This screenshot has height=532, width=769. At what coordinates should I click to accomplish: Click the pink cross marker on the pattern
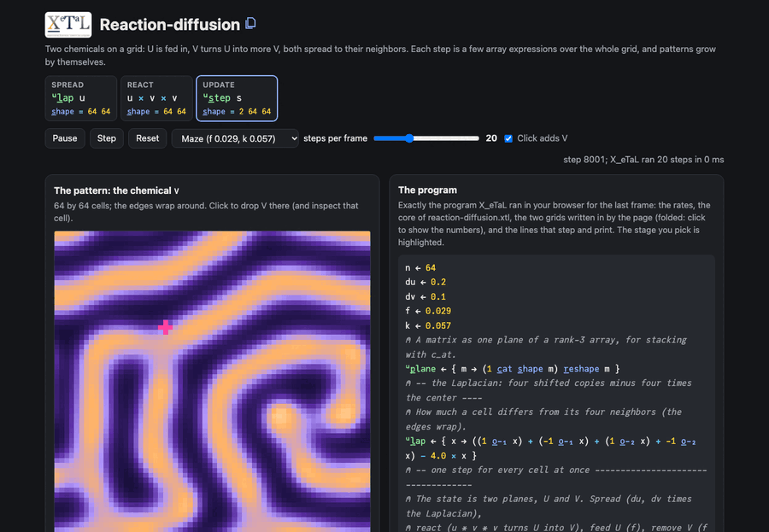click(165, 327)
